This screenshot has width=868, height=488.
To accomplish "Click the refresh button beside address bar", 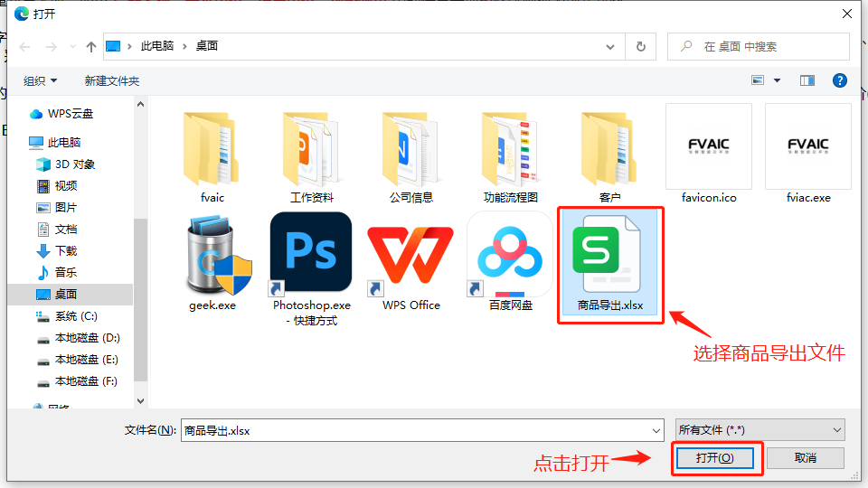I will tap(641, 46).
